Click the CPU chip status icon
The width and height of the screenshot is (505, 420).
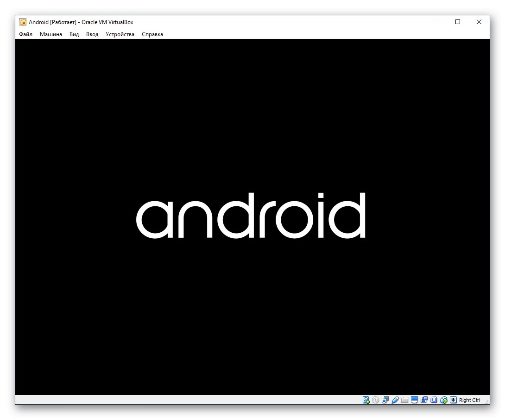[434, 400]
